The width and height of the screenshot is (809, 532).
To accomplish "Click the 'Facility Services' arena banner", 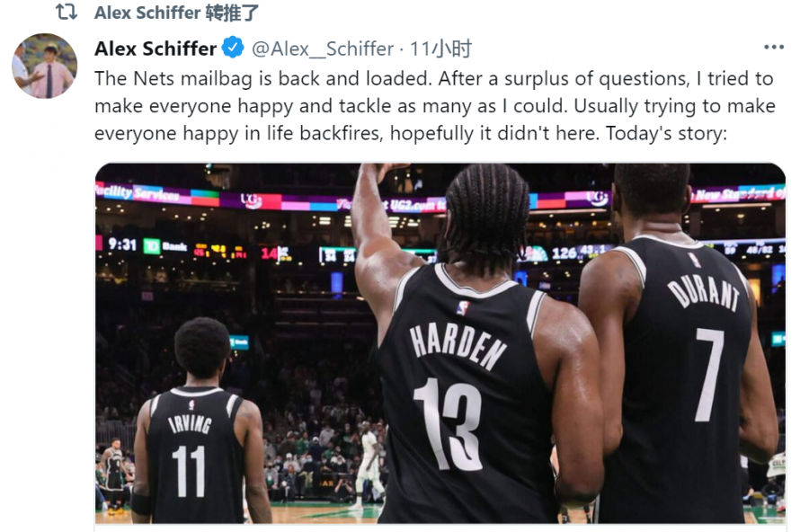I will [x=138, y=193].
